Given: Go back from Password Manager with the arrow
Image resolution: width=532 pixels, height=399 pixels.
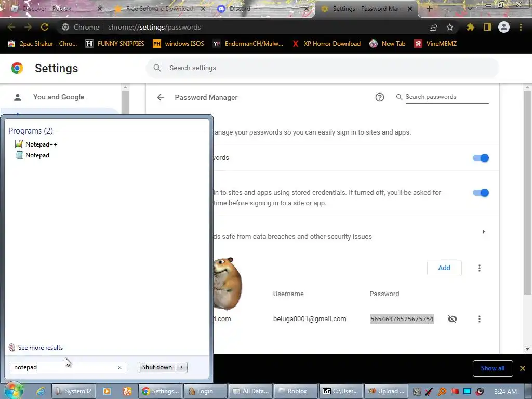Looking at the screenshot, I should 161,97.
